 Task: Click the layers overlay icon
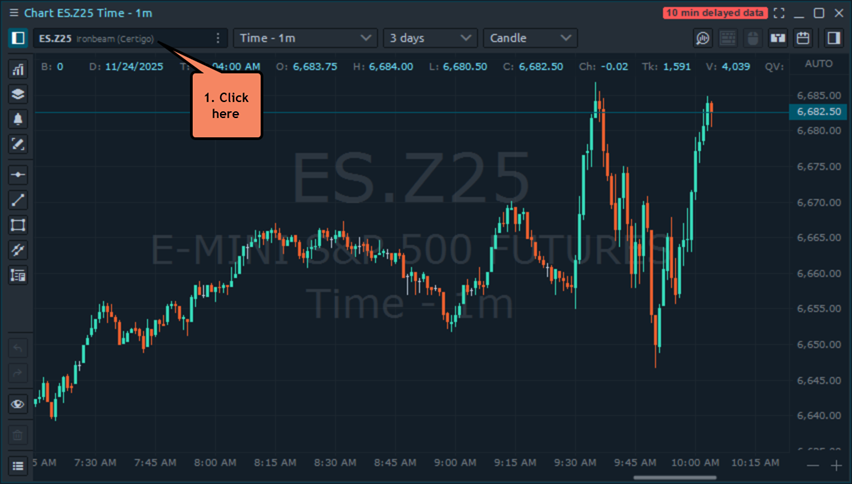click(18, 94)
